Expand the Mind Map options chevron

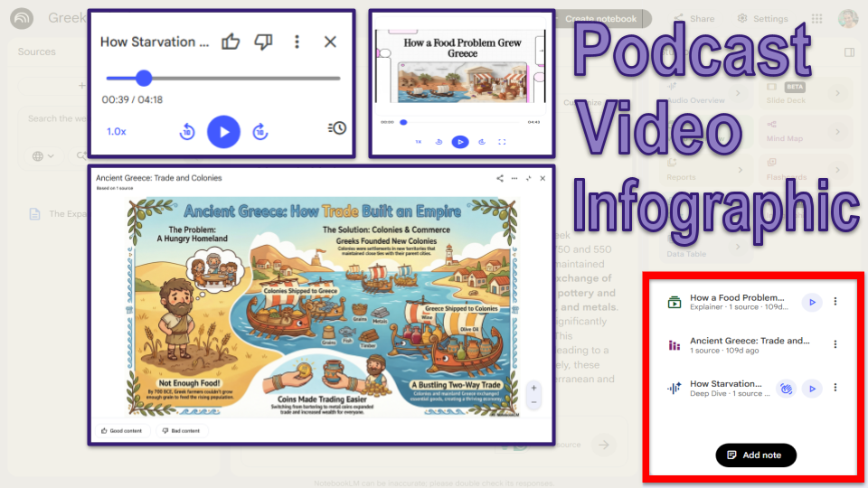click(x=837, y=132)
